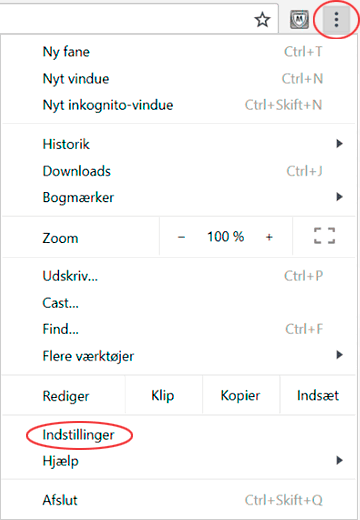Click the Indsæt button
The width and height of the screenshot is (360, 520).
coord(318,396)
